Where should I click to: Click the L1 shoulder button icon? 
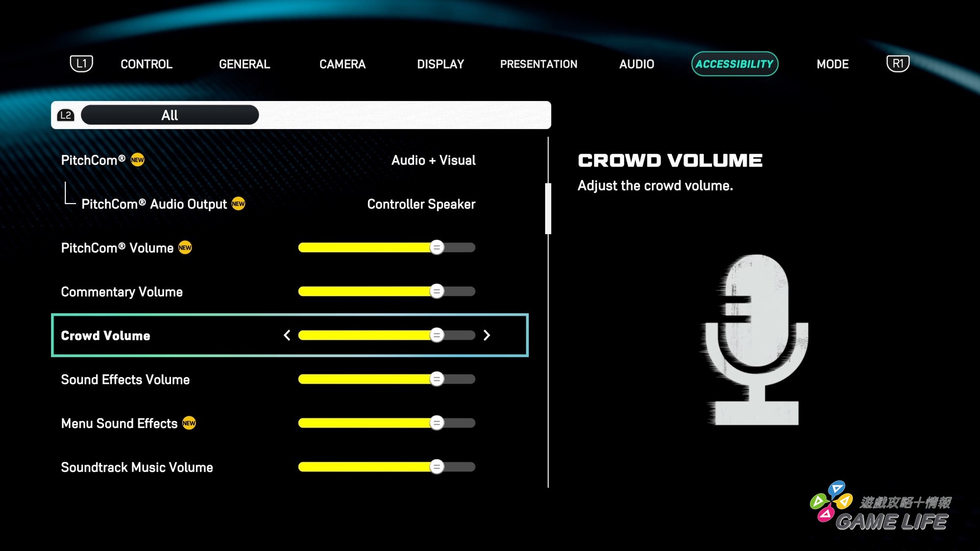point(82,63)
